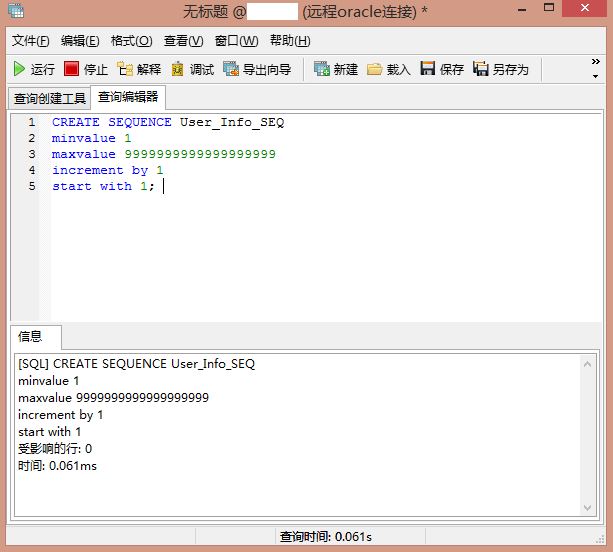The width and height of the screenshot is (613, 552).
Task: Click the 'CREATE SEQUENCE' keyword in editor line 1
Action: (112, 122)
